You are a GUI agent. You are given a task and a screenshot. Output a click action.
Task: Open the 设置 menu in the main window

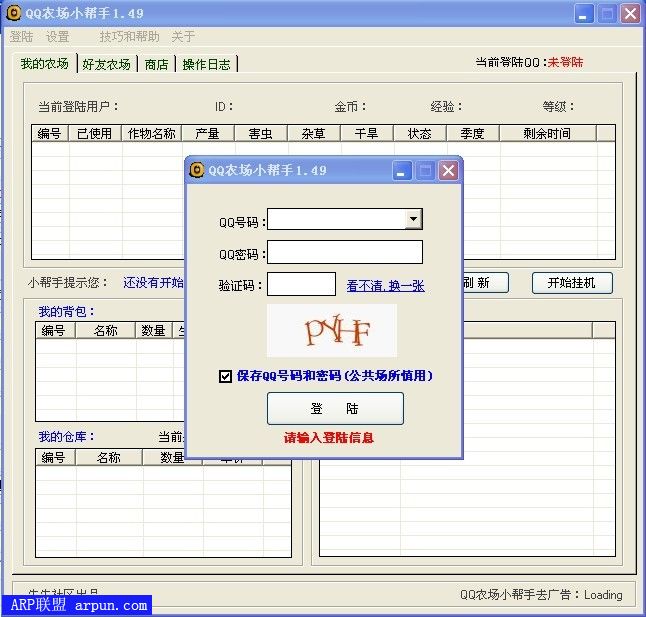(x=57, y=37)
